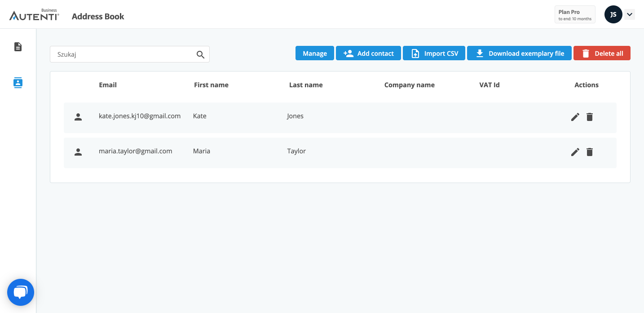Screen dimensions: 644x313
Task: Delete Kate Jones contact with trash icon
Action: 590,117
